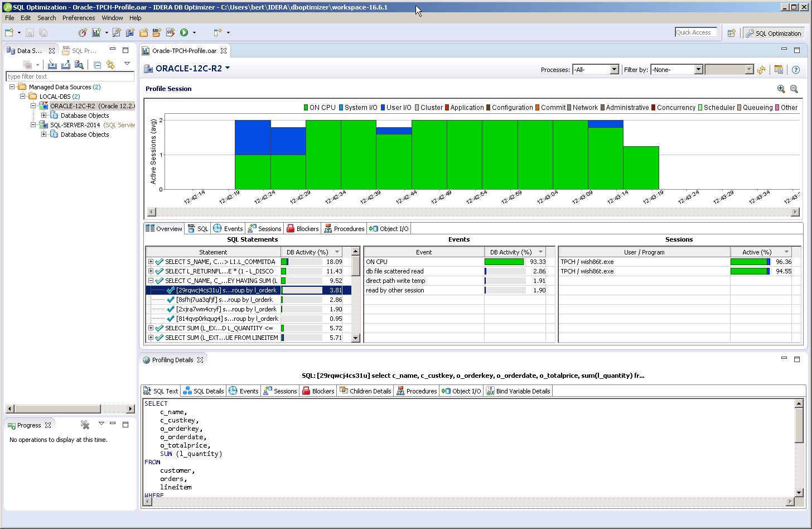
Task: Sort by the Event column header
Action: (424, 252)
